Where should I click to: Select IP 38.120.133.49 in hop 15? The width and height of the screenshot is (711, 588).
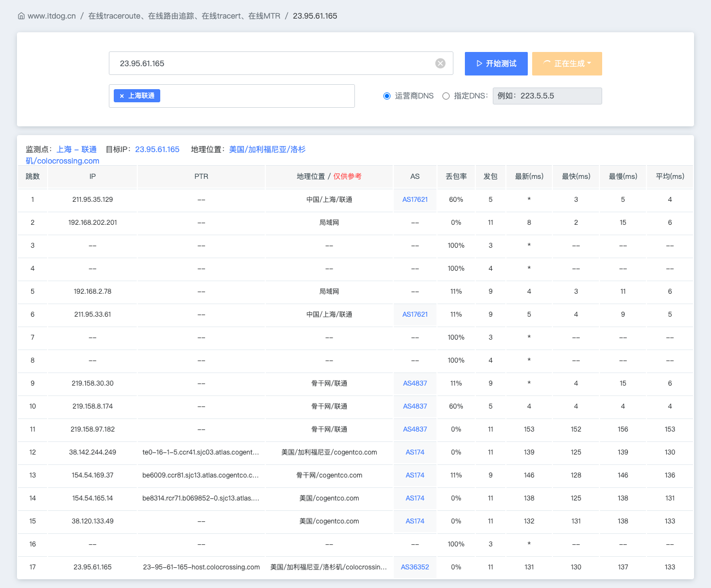pos(92,521)
